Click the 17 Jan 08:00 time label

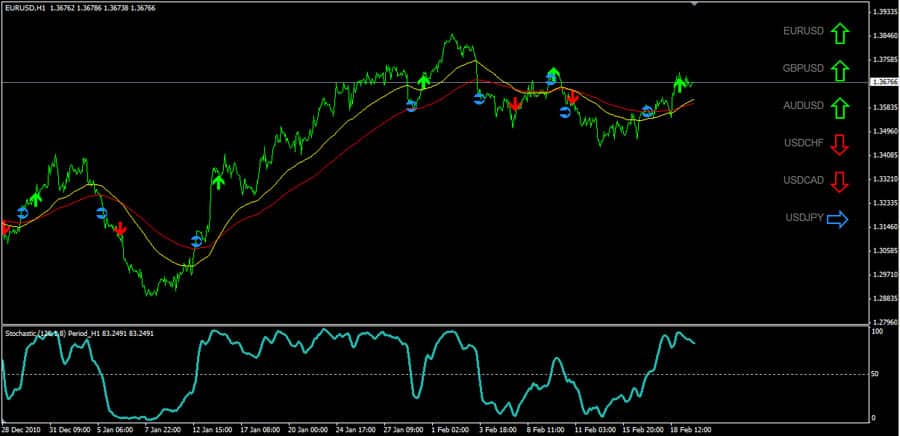[x=261, y=429]
